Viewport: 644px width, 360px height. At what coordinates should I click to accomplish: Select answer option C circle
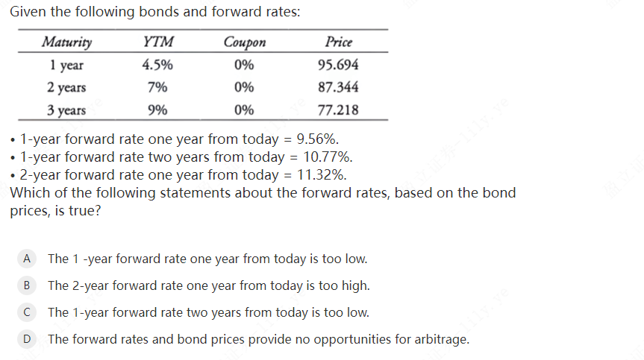tap(27, 312)
